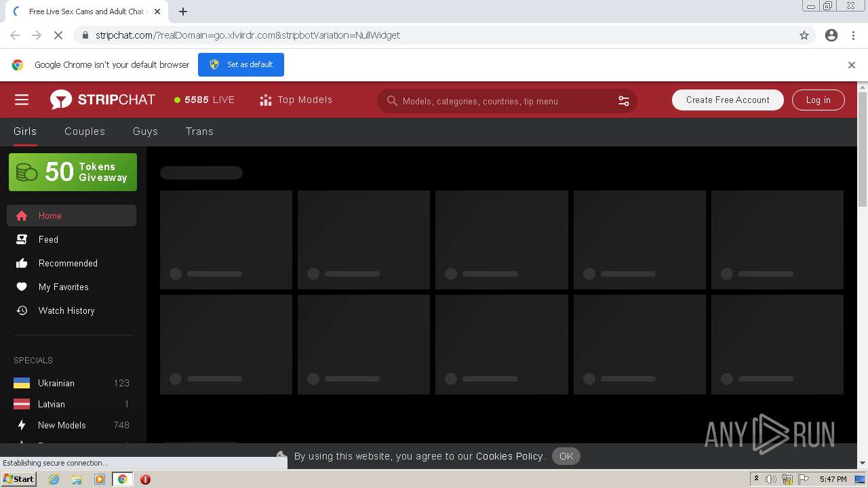Image resolution: width=868 pixels, height=488 pixels.
Task: Click the Latvian flag icon
Action: click(22, 404)
